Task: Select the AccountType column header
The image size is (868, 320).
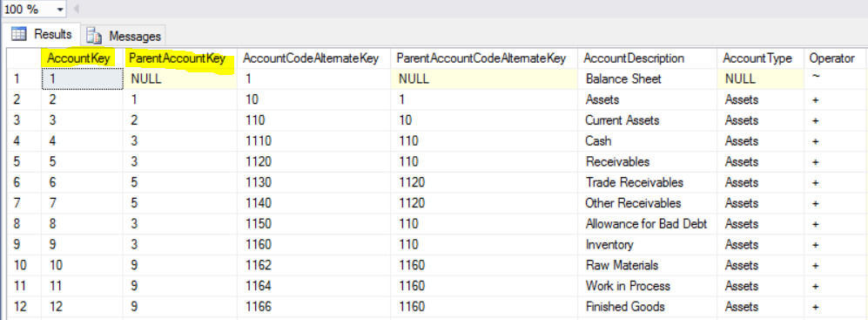Action: [761, 58]
